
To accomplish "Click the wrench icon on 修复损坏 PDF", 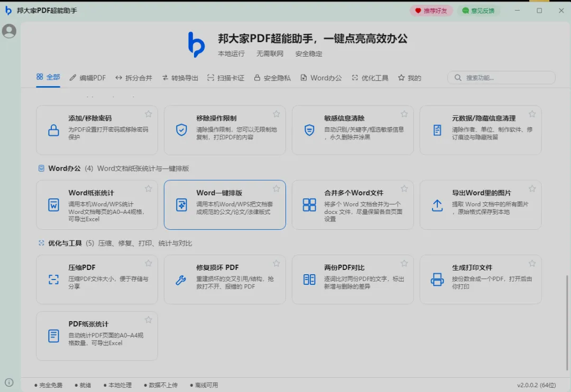I will tap(181, 279).
